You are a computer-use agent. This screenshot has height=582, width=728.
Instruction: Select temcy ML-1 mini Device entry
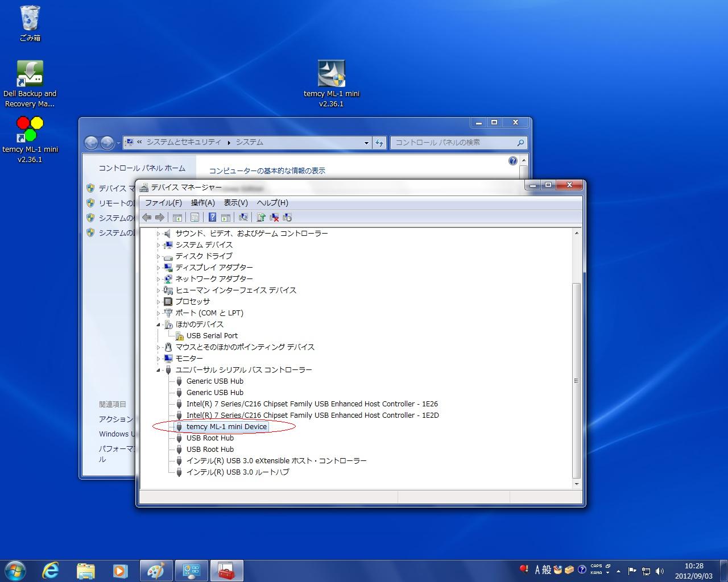pos(226,427)
